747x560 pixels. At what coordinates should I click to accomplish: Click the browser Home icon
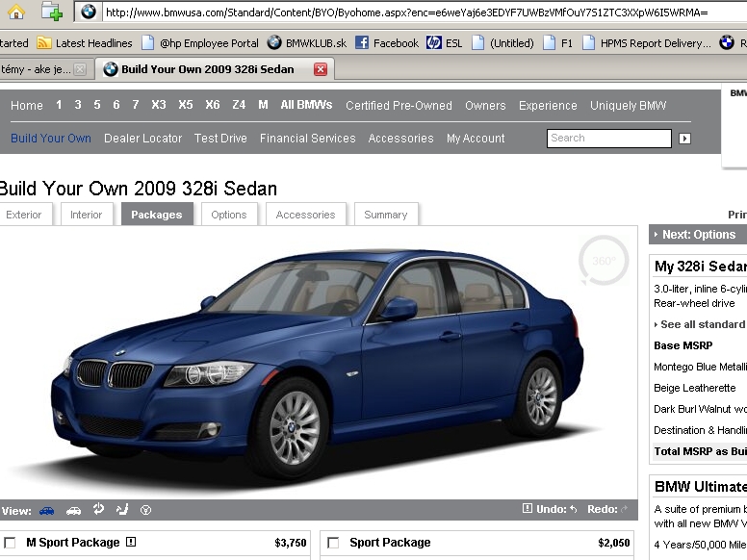(16, 12)
